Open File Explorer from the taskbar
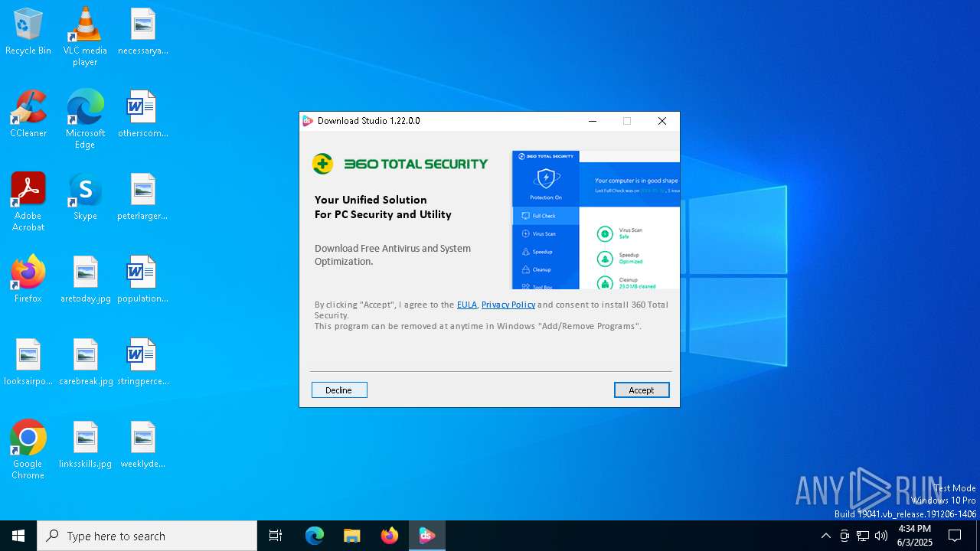 click(x=352, y=536)
